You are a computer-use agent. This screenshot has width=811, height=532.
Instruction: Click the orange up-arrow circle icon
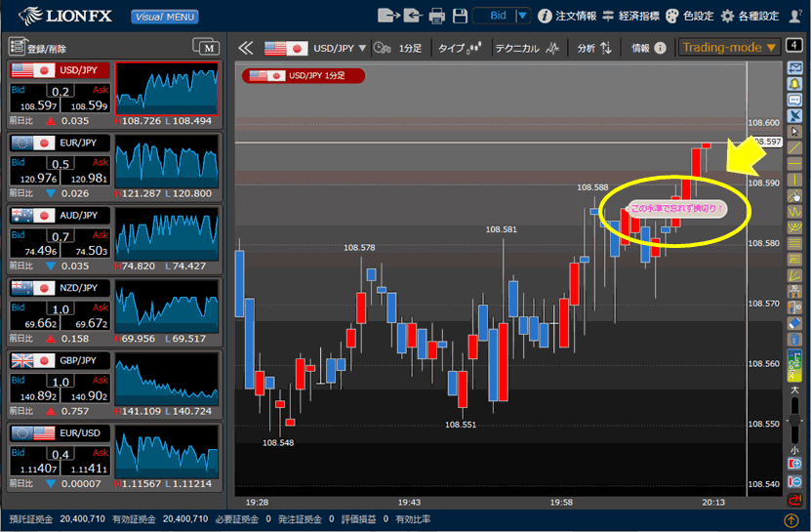click(x=791, y=519)
